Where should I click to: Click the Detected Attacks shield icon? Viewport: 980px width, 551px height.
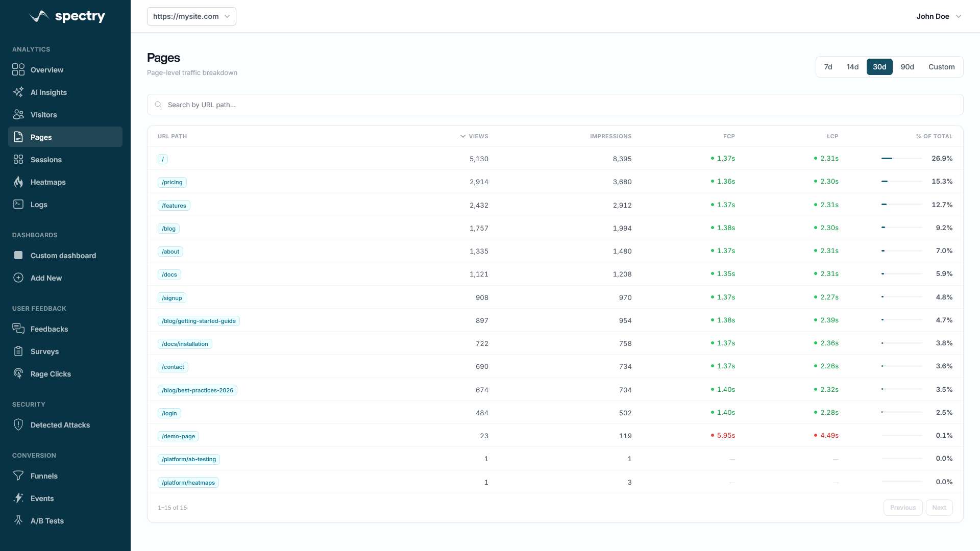18,425
